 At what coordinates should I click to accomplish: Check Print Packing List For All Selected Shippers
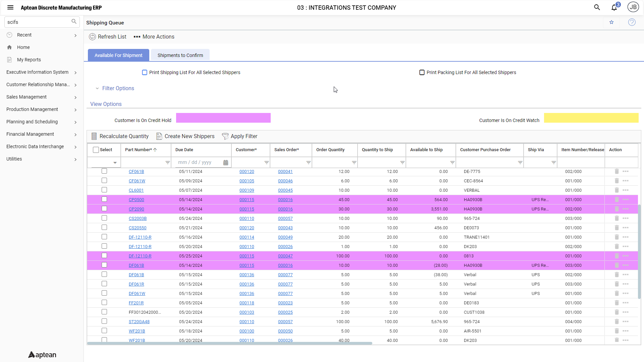pos(422,72)
